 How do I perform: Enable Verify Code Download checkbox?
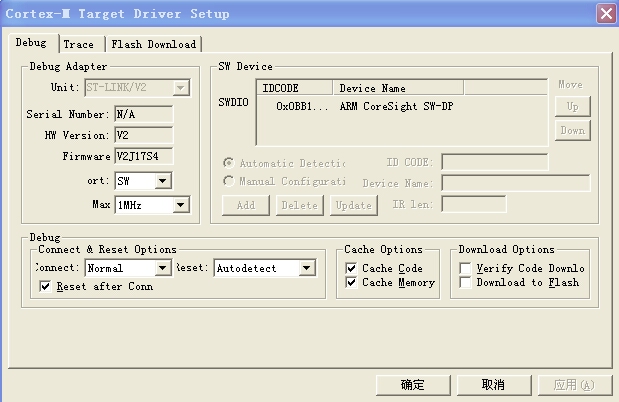click(465, 268)
